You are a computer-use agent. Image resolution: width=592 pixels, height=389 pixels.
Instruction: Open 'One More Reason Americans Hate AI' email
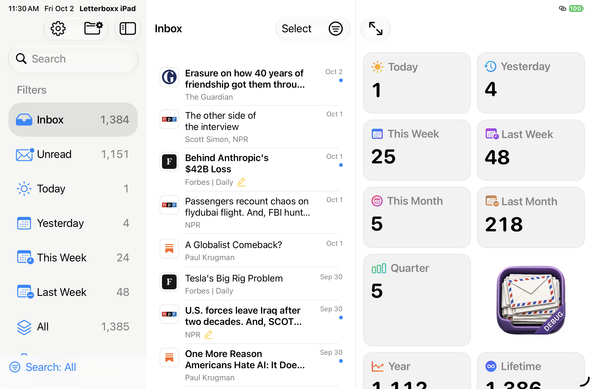(x=251, y=365)
